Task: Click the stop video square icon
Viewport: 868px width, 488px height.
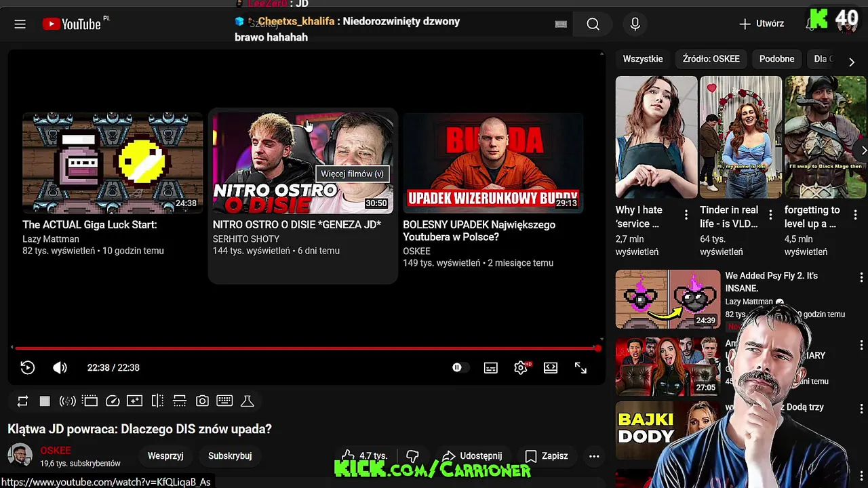Action: [45, 401]
